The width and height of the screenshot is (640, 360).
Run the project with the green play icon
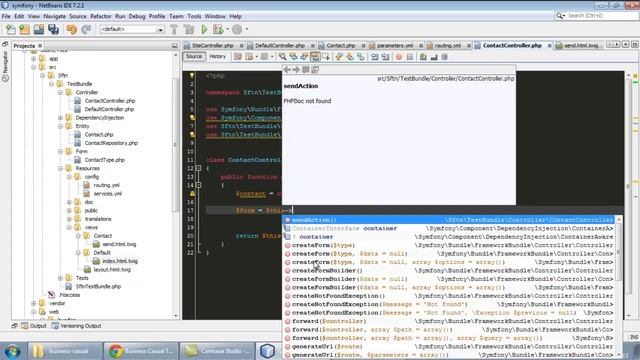[204, 29]
